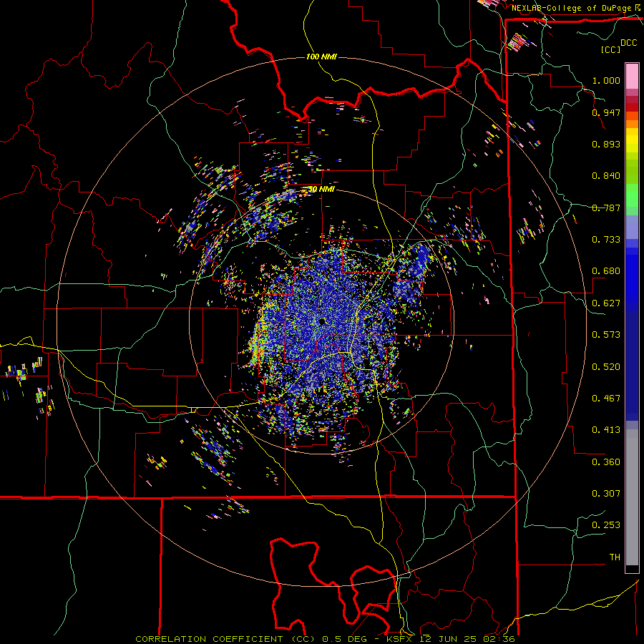
Task: Click the 100 NMI range ring label
Action: [x=321, y=57]
